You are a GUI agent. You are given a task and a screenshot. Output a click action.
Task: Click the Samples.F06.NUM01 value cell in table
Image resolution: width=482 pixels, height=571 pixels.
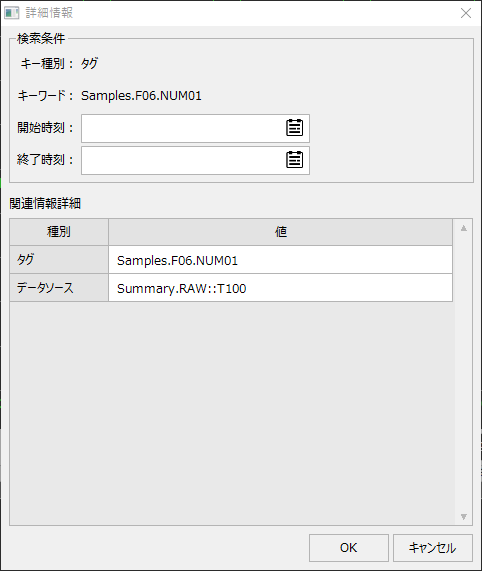(280, 260)
